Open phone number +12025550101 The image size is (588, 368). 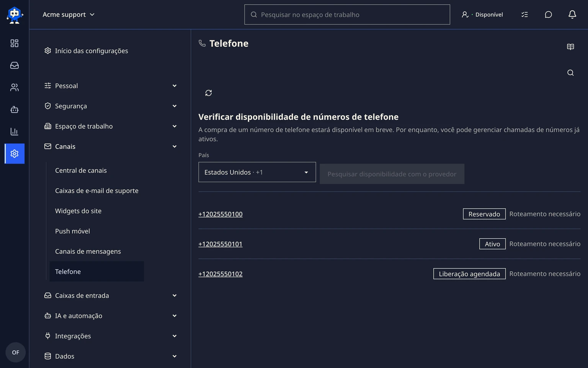[220, 244]
